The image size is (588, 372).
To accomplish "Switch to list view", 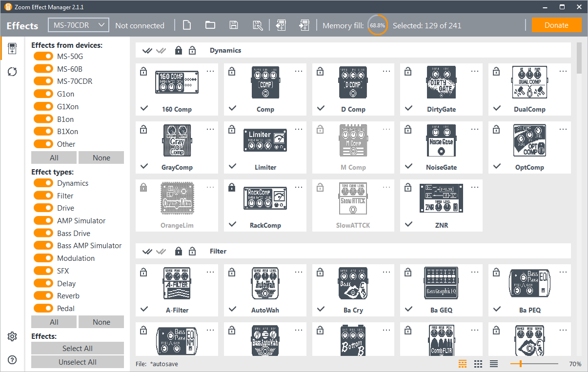I will tap(494, 364).
